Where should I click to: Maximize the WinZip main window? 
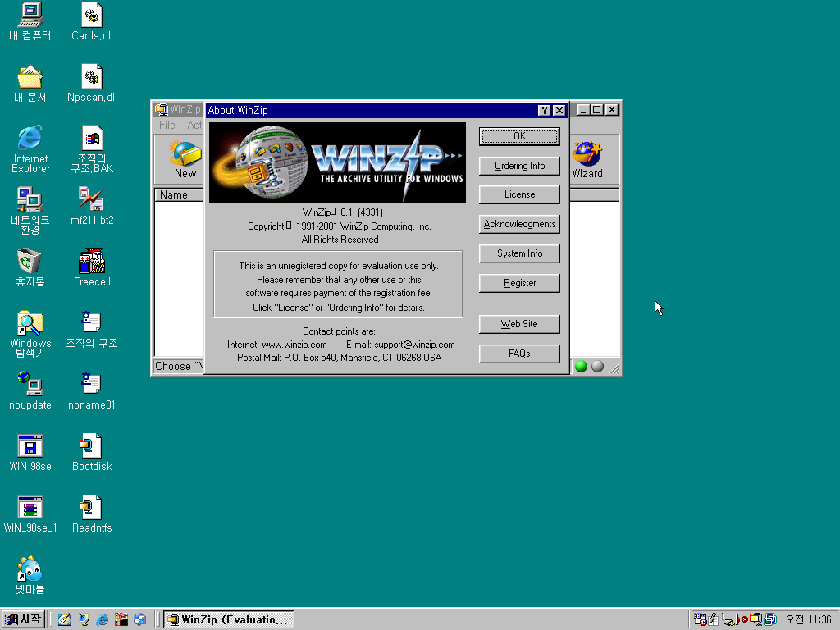(x=596, y=110)
